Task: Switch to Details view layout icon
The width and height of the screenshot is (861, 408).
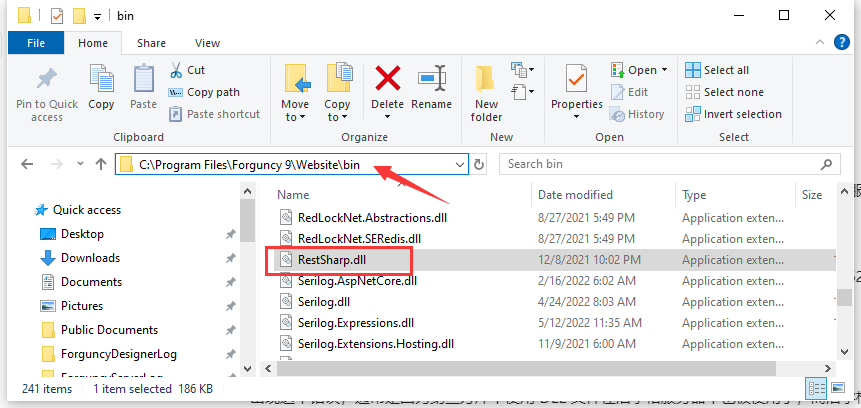Action: point(815,388)
